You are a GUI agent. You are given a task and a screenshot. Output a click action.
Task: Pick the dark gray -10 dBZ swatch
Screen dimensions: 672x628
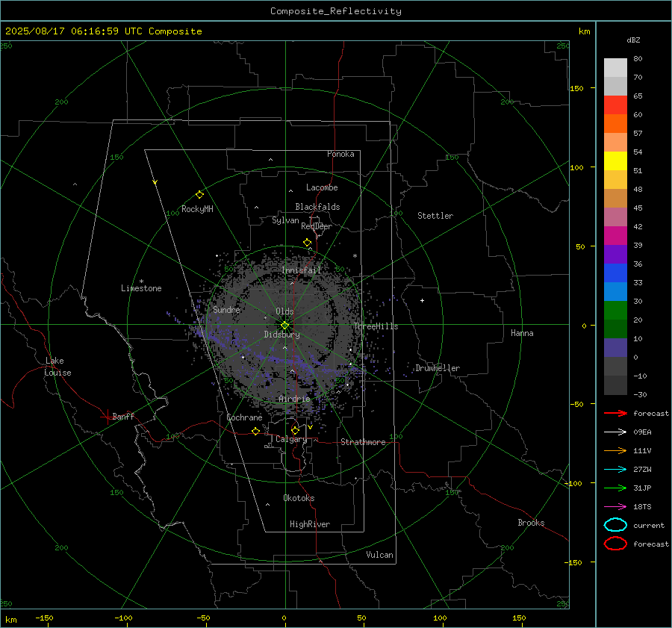615,385
